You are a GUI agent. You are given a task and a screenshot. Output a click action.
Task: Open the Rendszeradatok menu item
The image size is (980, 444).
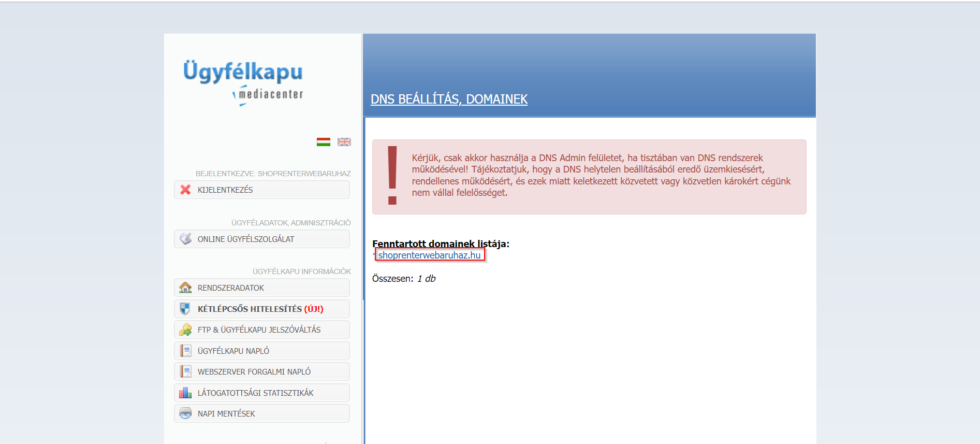[231, 288]
